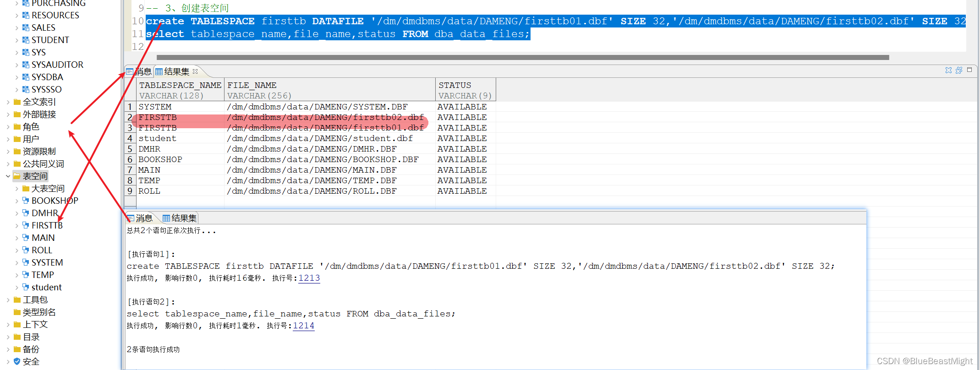The height and width of the screenshot is (370, 980).
Task: Click the ROLL cell in result grid
Action: click(x=181, y=191)
